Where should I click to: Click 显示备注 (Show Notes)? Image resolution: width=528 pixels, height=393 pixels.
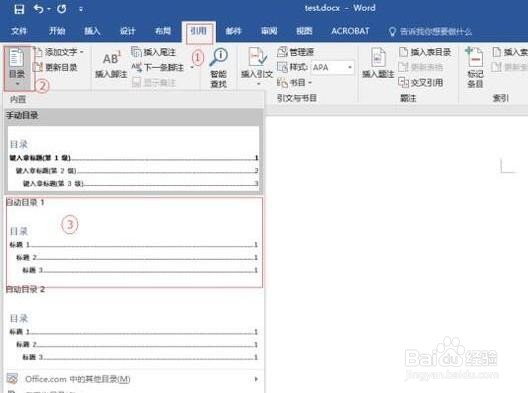coord(154,83)
